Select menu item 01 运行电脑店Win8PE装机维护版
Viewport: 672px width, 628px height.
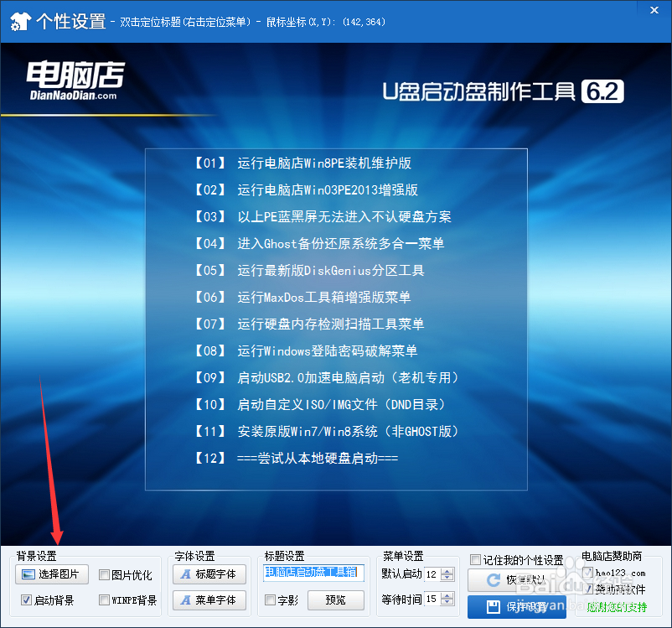pyautogui.click(x=302, y=163)
